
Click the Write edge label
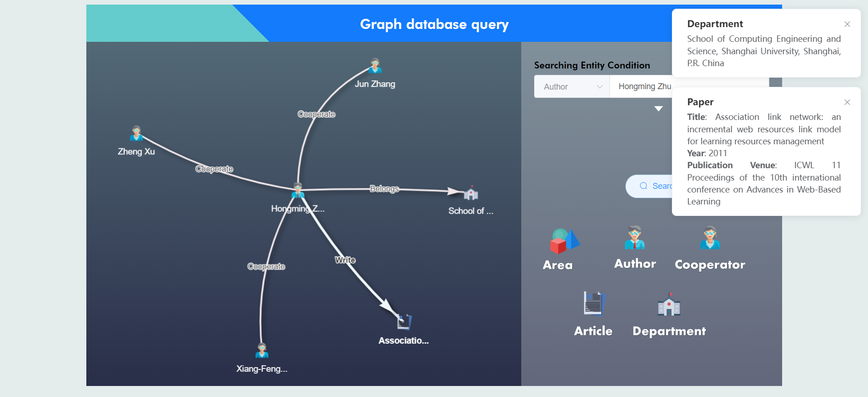[x=345, y=260]
